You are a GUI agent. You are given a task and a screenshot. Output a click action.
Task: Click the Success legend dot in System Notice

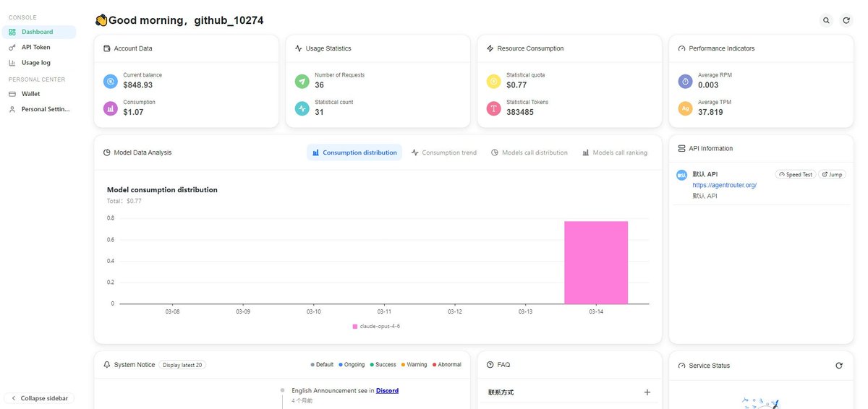(x=372, y=365)
